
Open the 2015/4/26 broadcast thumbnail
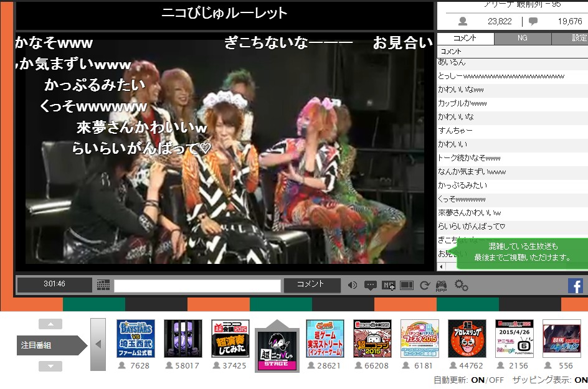(514, 339)
